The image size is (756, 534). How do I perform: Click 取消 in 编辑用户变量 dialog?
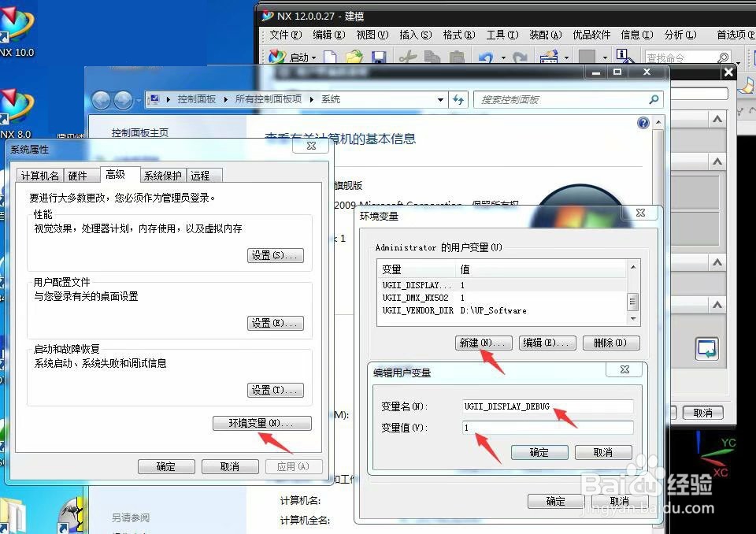[x=603, y=452]
